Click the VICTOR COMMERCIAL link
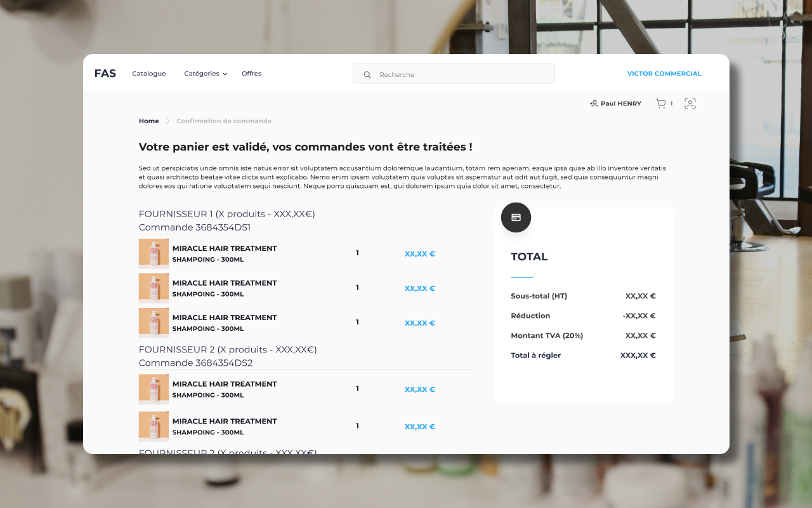The image size is (812, 508). click(x=664, y=73)
